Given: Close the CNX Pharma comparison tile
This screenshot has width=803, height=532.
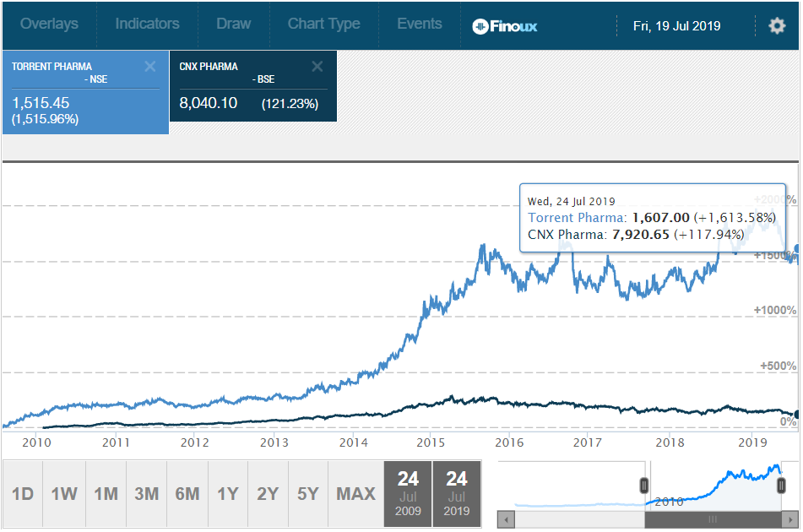Looking at the screenshot, I should point(317,67).
